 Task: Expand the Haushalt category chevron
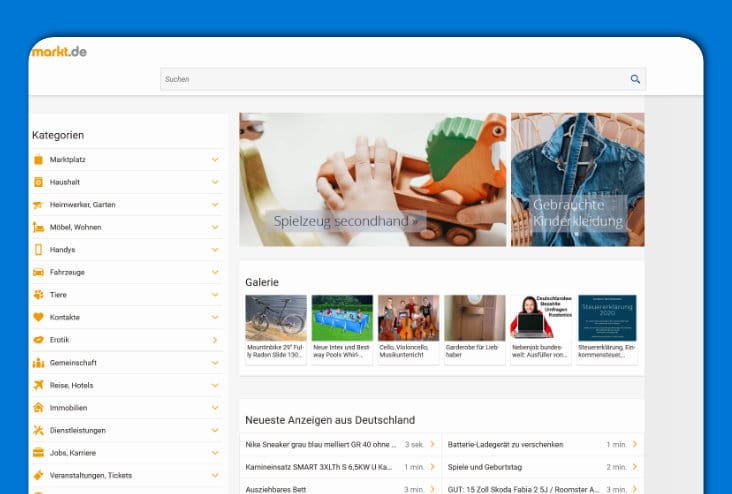pyautogui.click(x=215, y=182)
